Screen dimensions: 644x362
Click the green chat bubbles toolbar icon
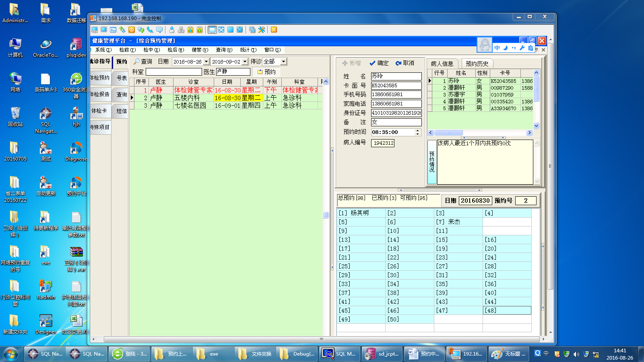coord(141,30)
